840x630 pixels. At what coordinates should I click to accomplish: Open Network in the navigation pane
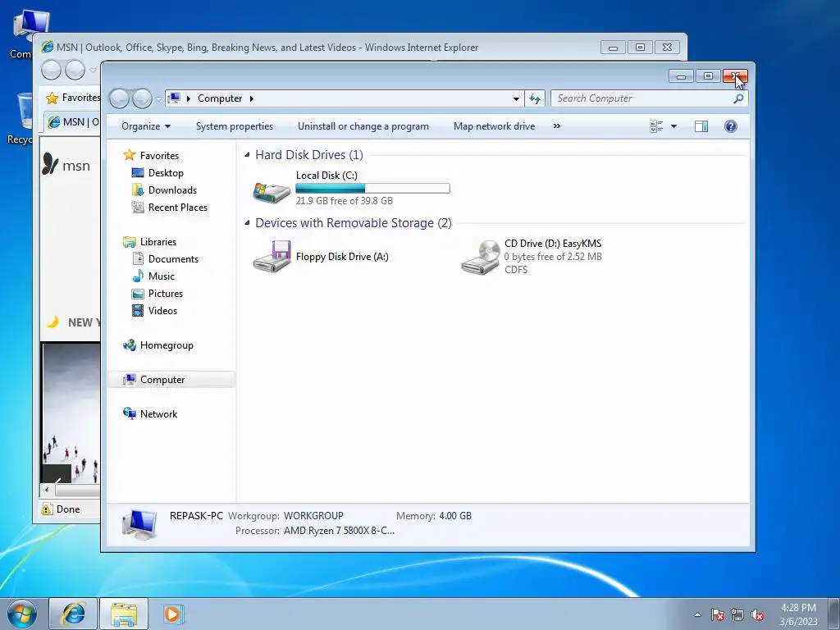150,414
